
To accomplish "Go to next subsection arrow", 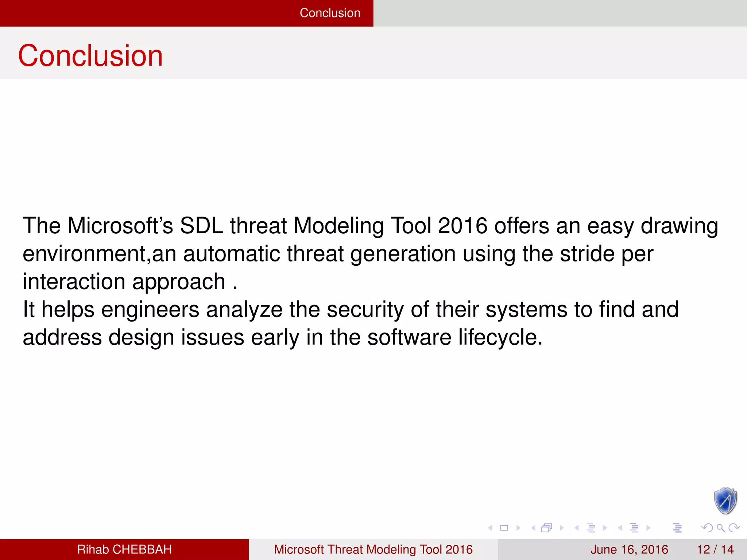I will (x=605, y=528).
